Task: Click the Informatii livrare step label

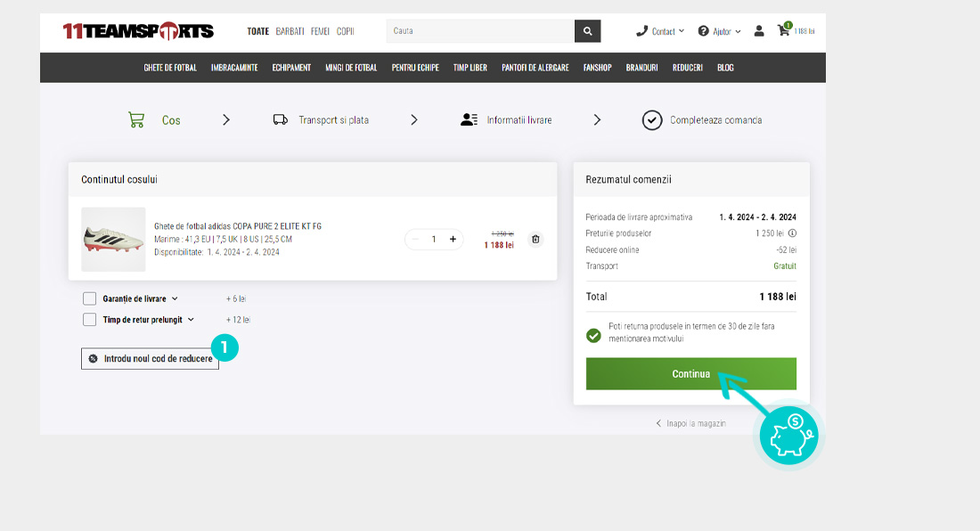Action: [x=519, y=120]
